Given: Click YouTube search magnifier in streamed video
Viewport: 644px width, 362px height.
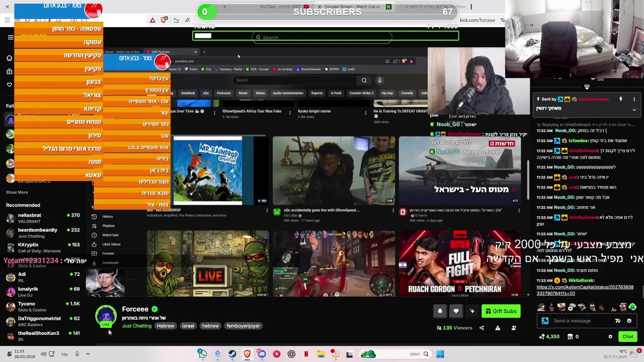Looking at the screenshot, I should [364, 80].
